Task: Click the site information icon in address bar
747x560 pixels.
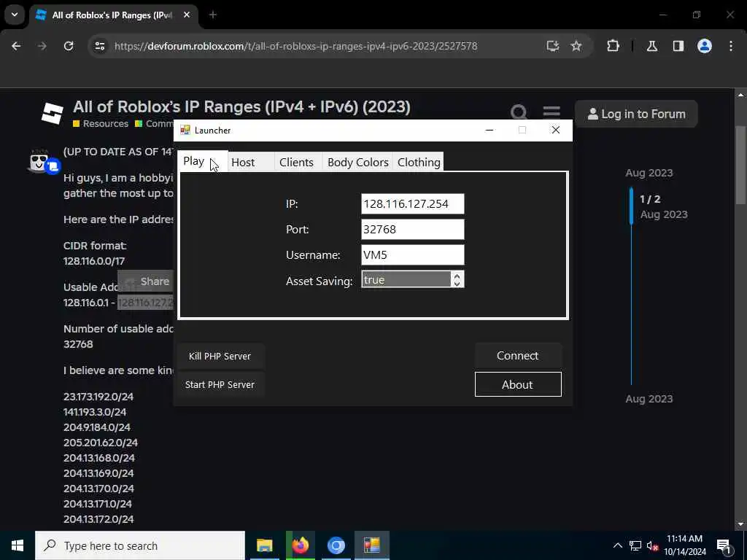Action: 99,46
